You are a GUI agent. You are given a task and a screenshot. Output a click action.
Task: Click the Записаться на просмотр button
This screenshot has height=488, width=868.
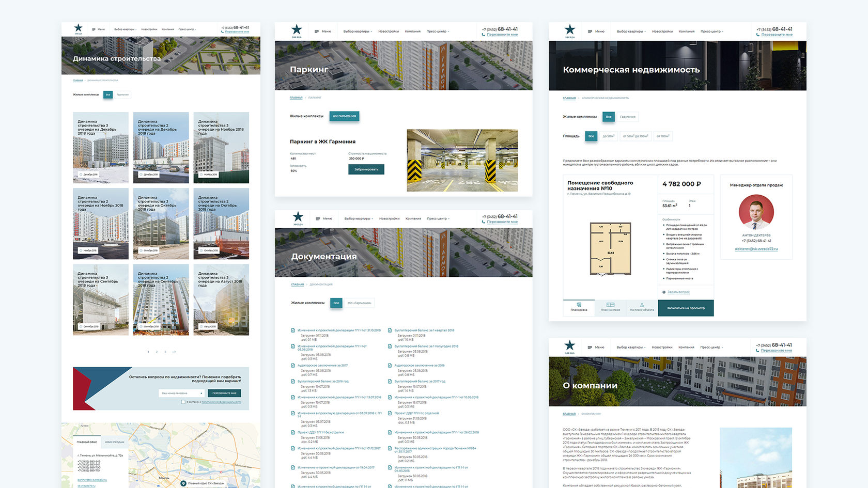[x=686, y=308]
